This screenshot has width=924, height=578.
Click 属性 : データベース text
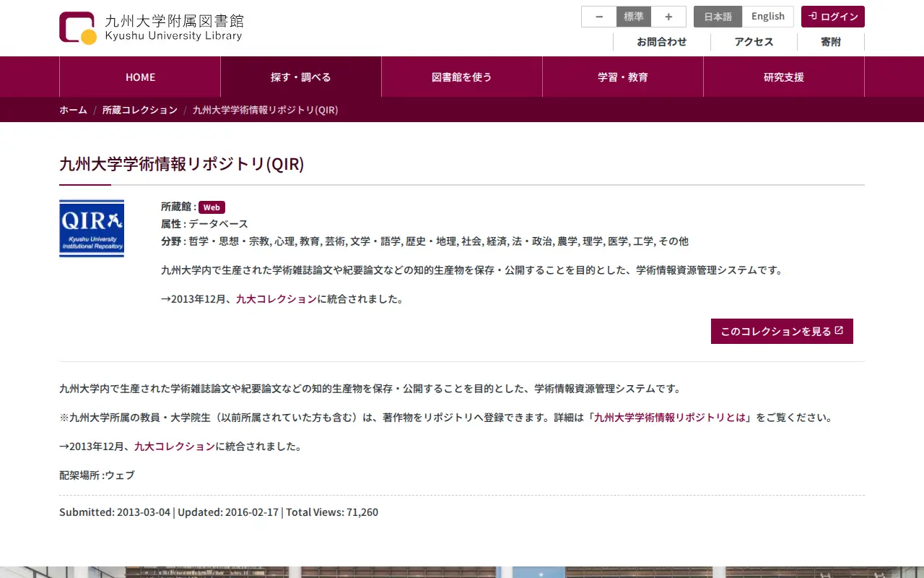tap(204, 224)
